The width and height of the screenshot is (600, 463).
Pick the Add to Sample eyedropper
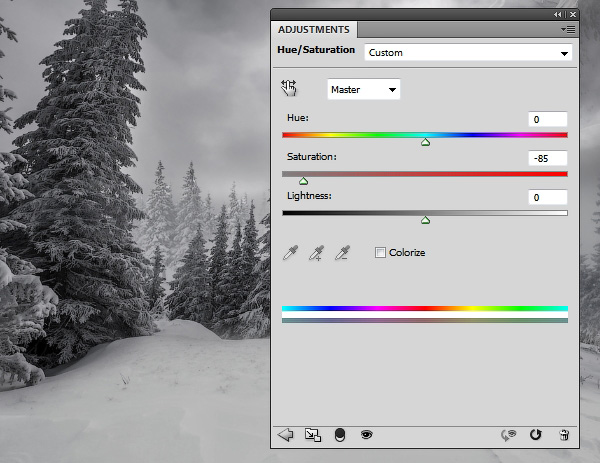316,253
